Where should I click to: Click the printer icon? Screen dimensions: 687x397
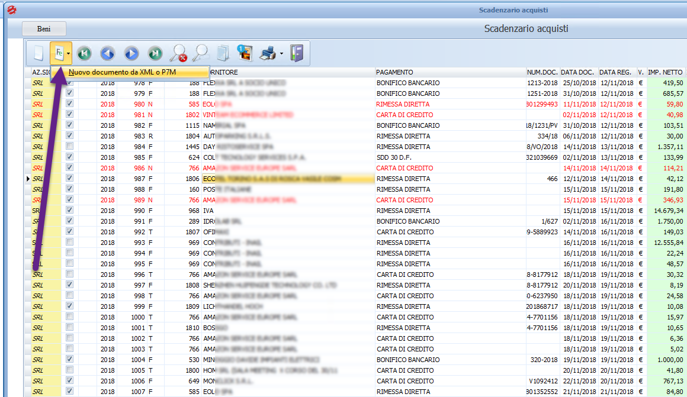coord(268,53)
